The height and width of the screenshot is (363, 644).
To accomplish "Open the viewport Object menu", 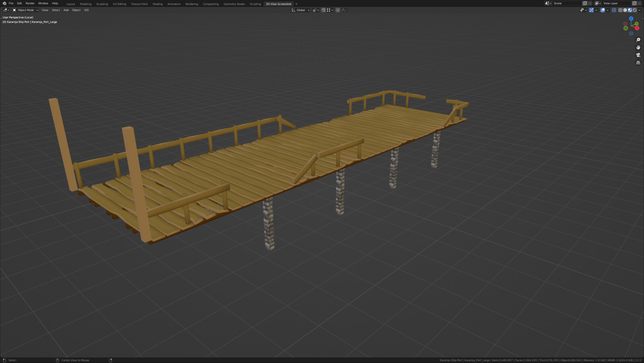I will [x=76, y=10].
